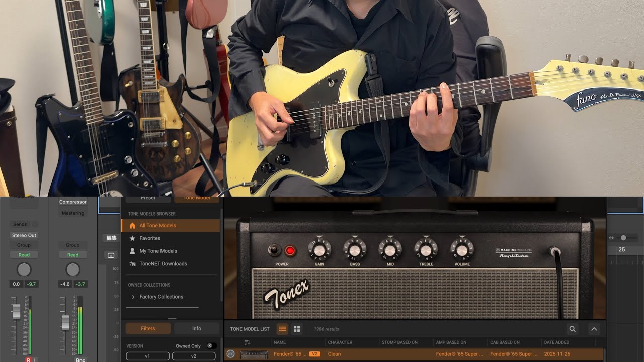The width and height of the screenshot is (644, 362).
Task: Open tone model search magnifier
Action: (x=573, y=329)
